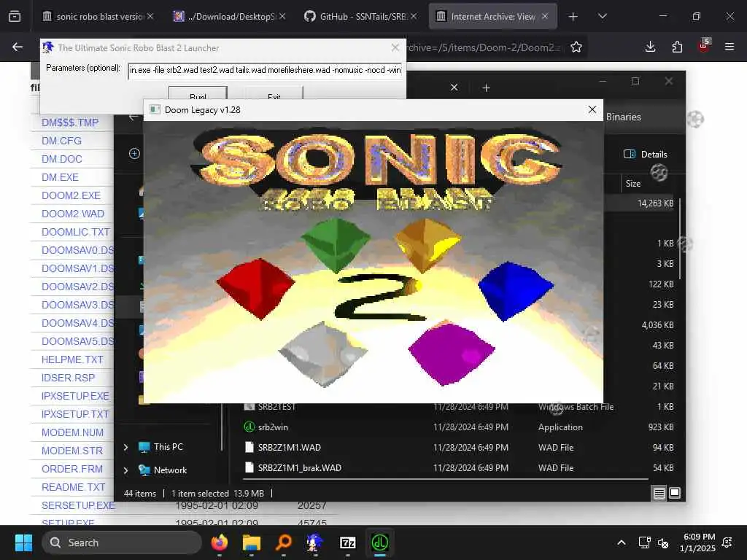Screen dimensions: 747x560
Task: Open the orange magnifier app on taskbar
Action: pos(284,542)
